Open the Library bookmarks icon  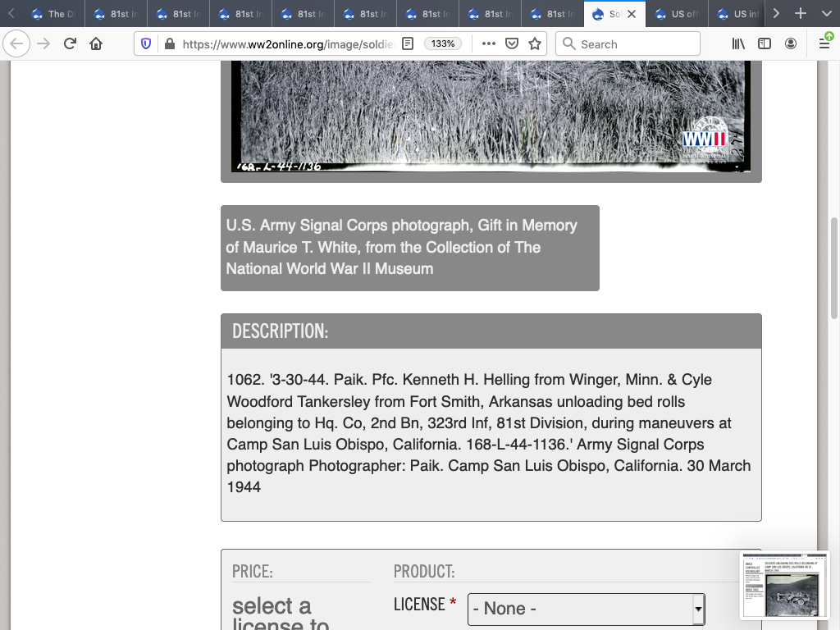point(738,44)
